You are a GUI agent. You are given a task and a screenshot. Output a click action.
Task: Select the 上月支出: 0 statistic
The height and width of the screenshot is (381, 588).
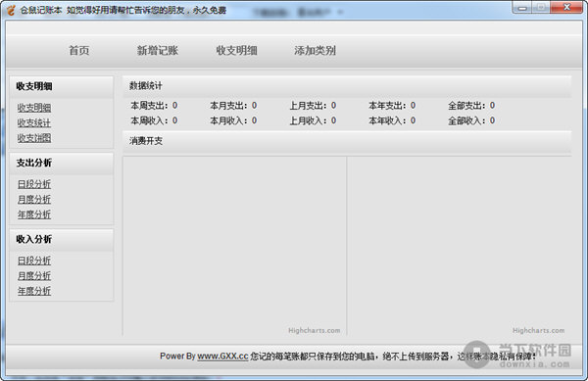313,106
